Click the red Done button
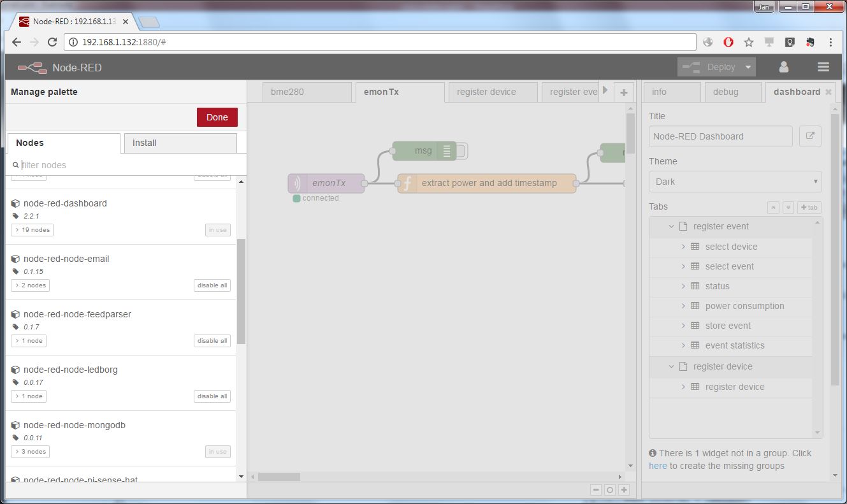 (217, 117)
